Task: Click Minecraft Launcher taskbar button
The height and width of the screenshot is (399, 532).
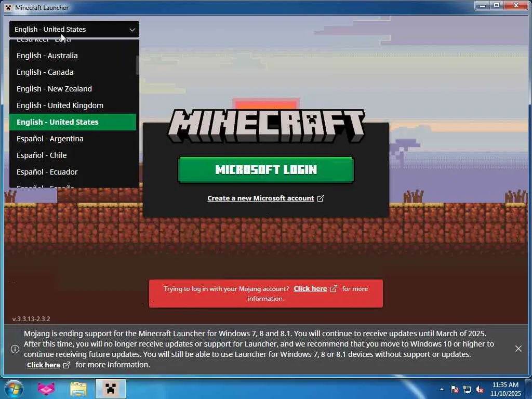Action: 111,389
